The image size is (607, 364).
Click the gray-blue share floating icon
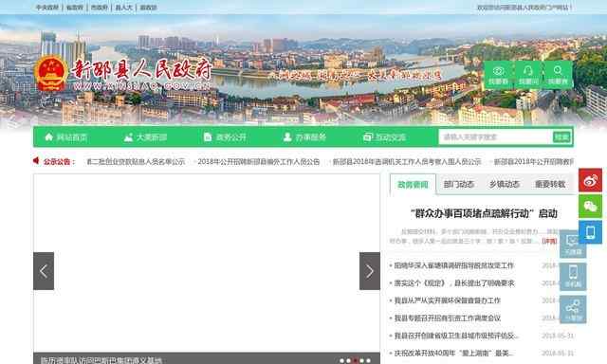click(x=573, y=309)
